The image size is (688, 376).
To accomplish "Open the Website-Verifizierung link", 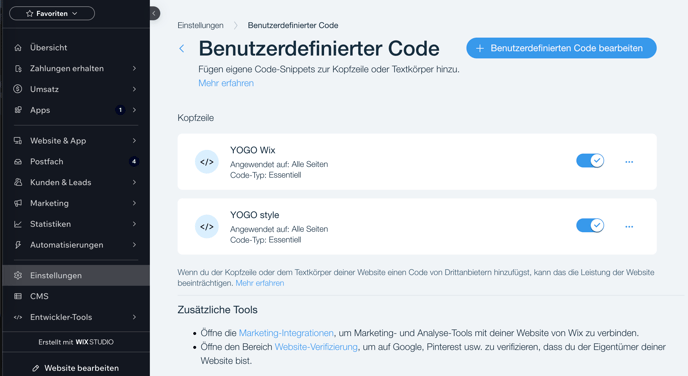I will 316,347.
